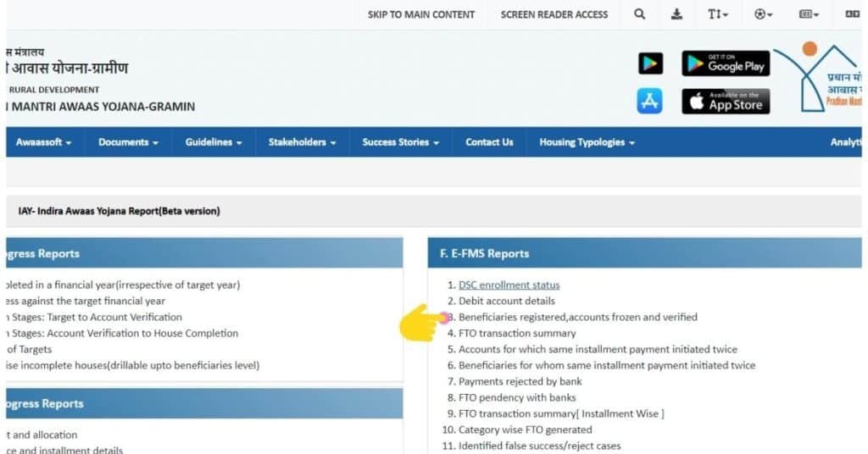Click the Google Play triangle icon
The image size is (868, 454).
pyautogui.click(x=650, y=64)
